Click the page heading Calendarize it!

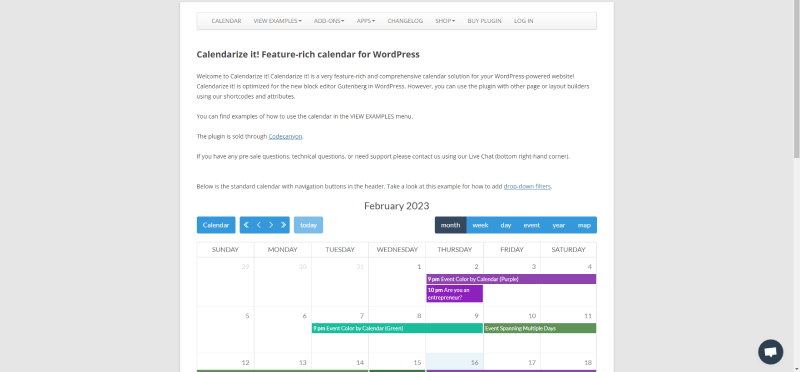(308, 54)
